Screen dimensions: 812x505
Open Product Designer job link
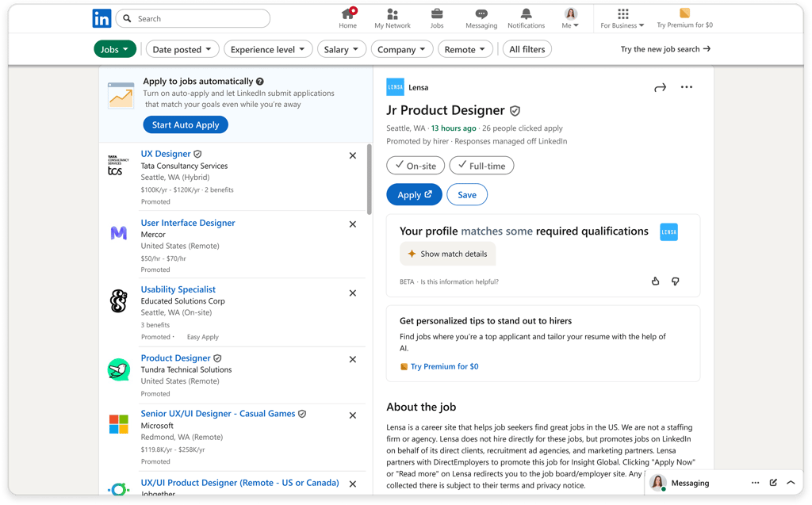pos(175,358)
